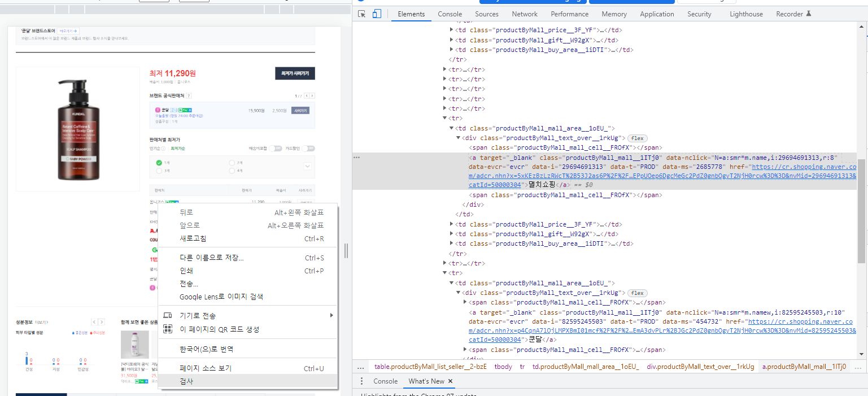
Task: Choose 뒤로 in the context menu
Action: (248, 212)
